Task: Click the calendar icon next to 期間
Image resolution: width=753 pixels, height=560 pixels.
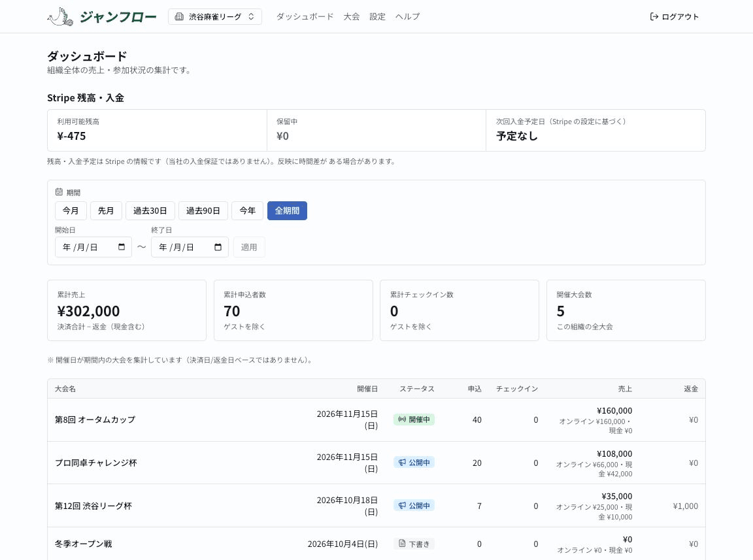Action: pos(59,192)
